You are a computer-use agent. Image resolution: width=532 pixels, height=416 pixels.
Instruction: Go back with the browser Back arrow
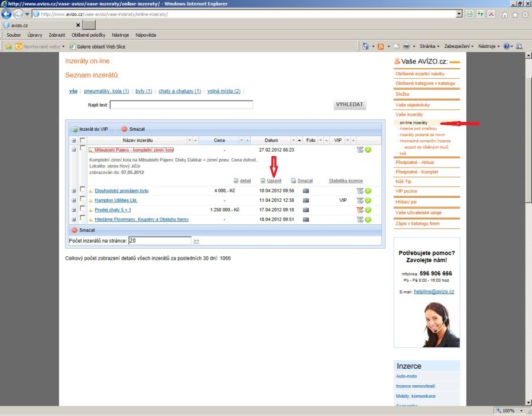[x=6, y=14]
